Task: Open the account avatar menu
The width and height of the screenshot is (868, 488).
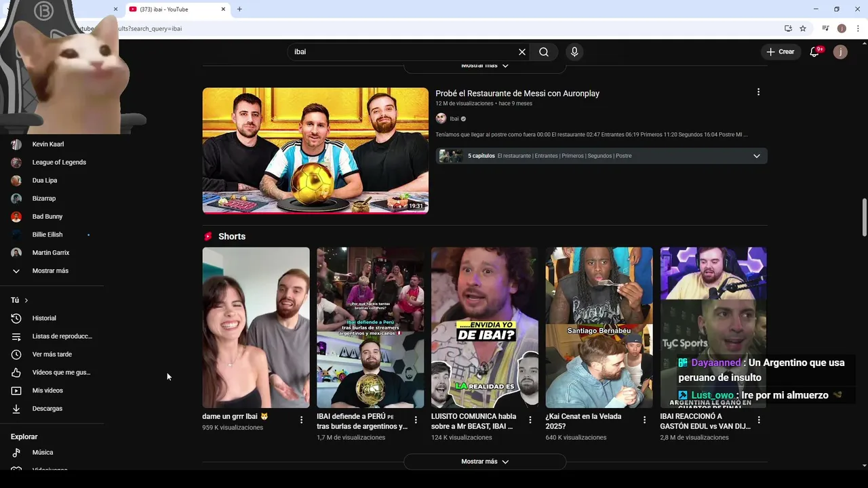Action: coord(840,52)
